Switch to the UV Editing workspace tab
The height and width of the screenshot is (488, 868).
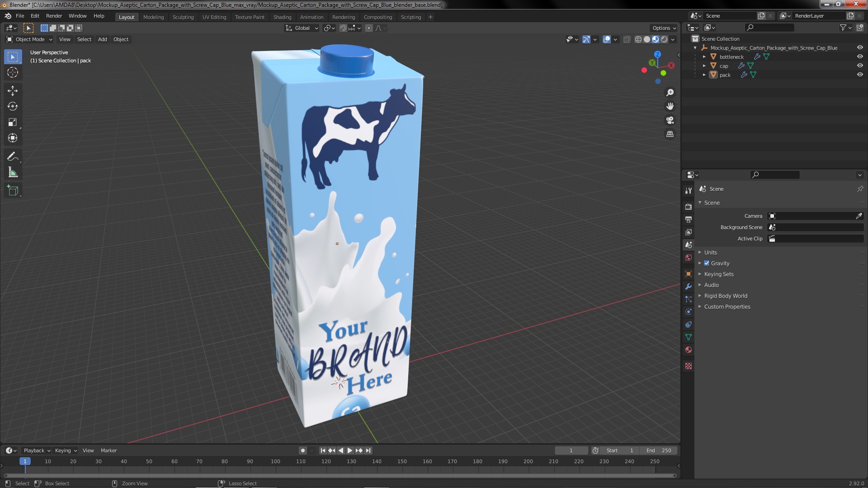214,17
